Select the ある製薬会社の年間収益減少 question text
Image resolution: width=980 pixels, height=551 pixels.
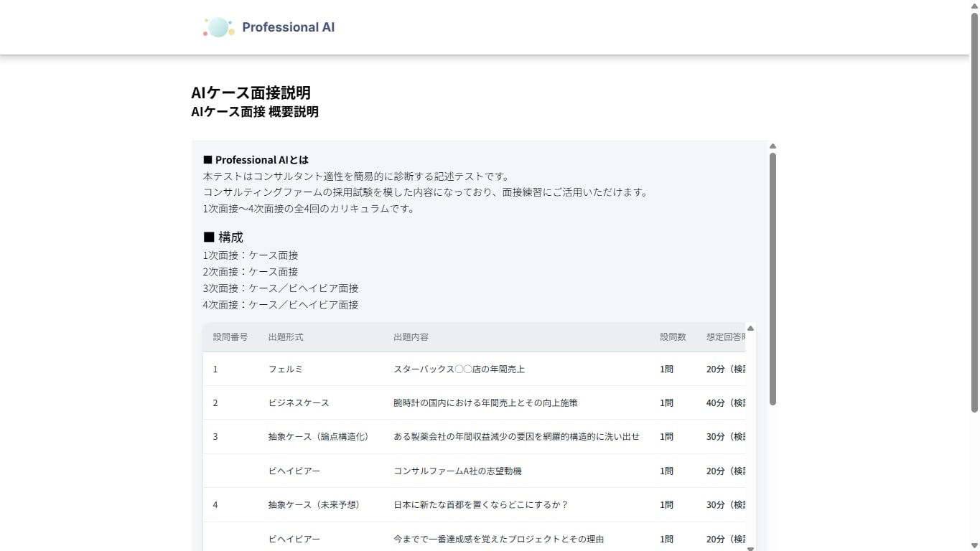pos(516,437)
